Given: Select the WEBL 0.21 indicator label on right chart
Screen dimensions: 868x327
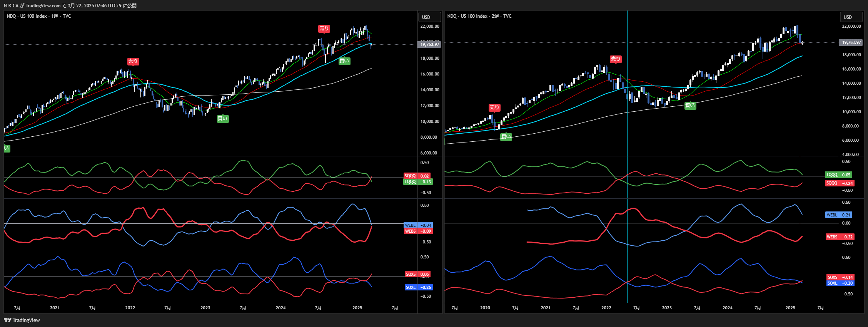Looking at the screenshot, I should 838,215.
